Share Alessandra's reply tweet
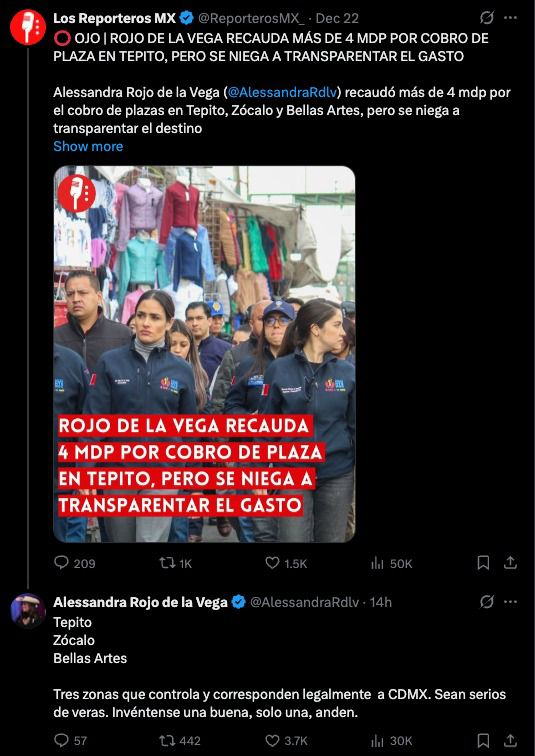The image size is (535, 756). tap(510, 740)
